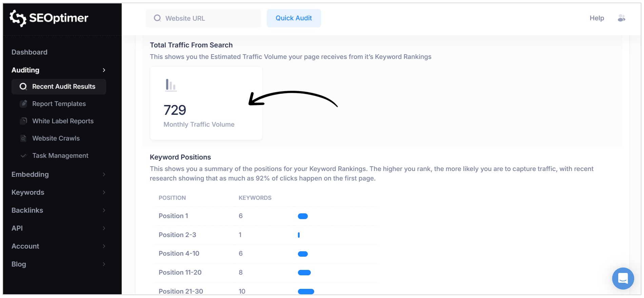Click the KEYWORDS column header
Image resolution: width=644 pixels, height=298 pixels.
255,198
